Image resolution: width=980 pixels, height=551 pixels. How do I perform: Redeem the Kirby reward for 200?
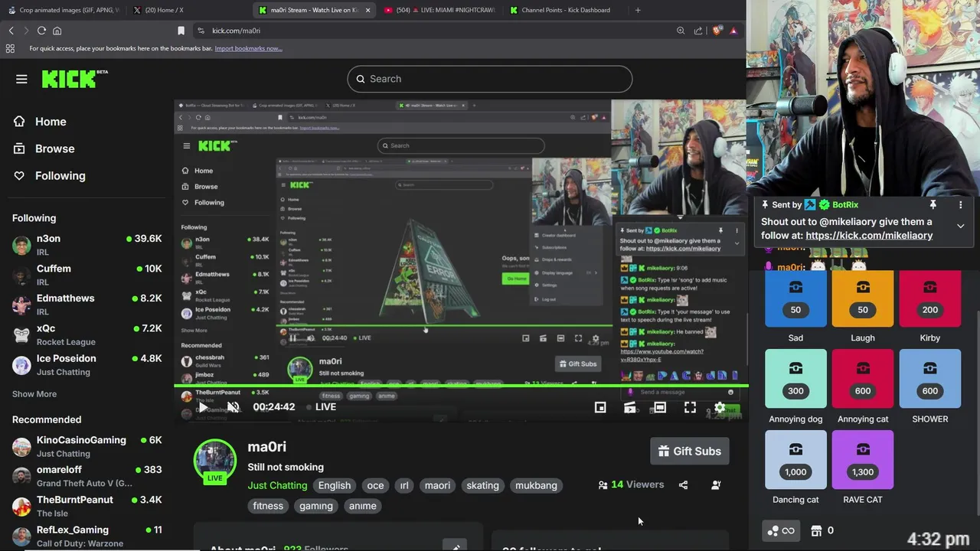click(x=929, y=300)
